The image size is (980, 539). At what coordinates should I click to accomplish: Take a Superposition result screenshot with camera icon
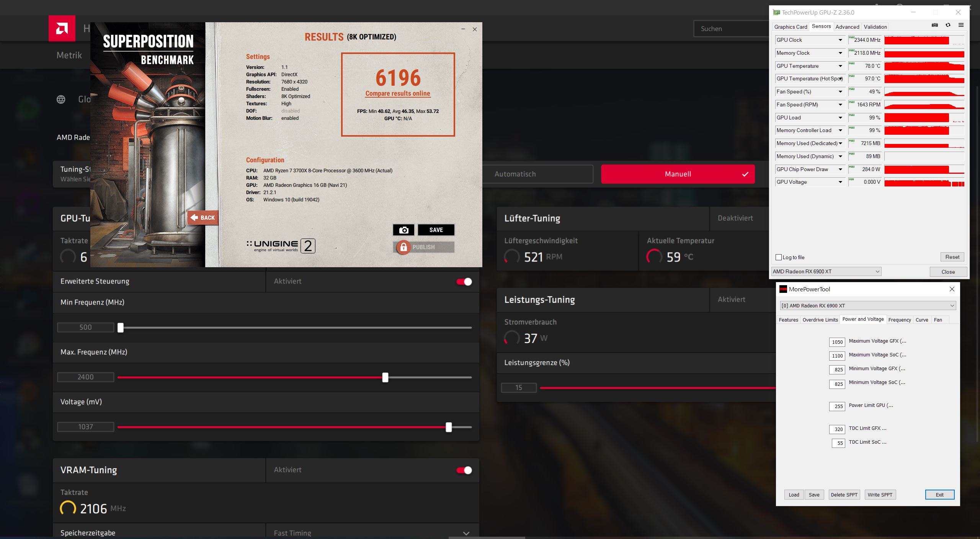(403, 230)
